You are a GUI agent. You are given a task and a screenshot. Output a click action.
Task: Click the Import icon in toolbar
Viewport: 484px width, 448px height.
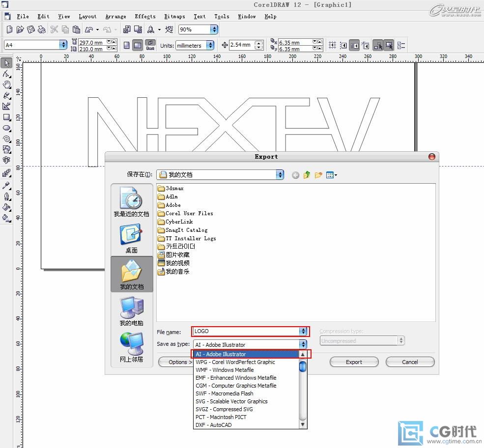pyautogui.click(x=127, y=29)
